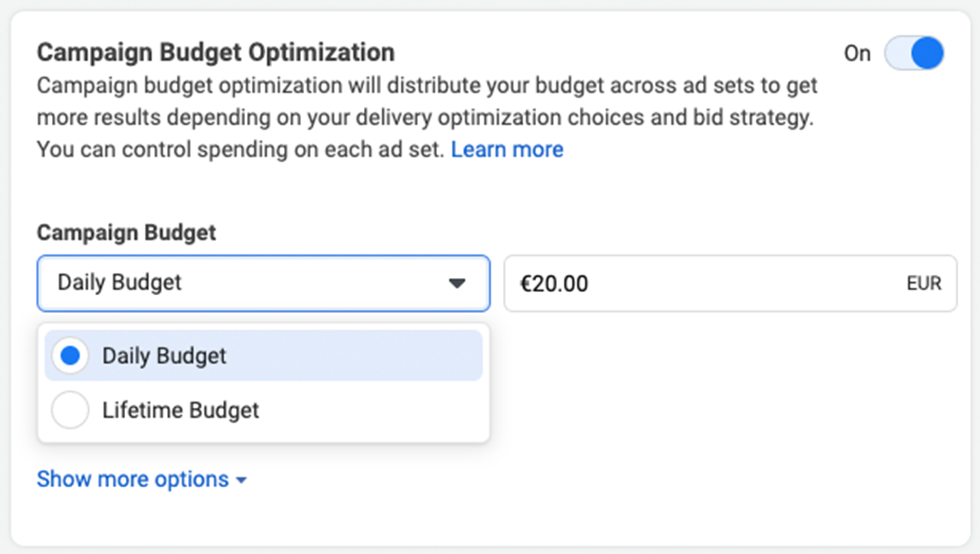Click the light track of the On toggle
Screen dimensions: 980x554
tap(897, 53)
